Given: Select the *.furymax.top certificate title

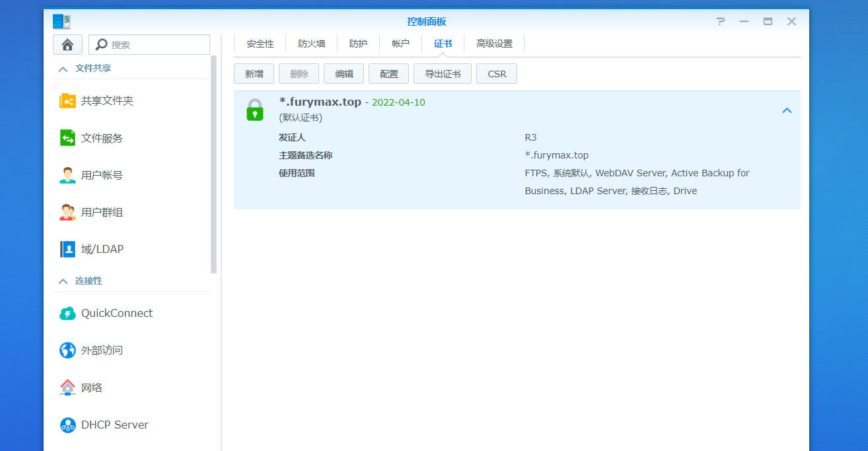Looking at the screenshot, I should click(x=320, y=102).
